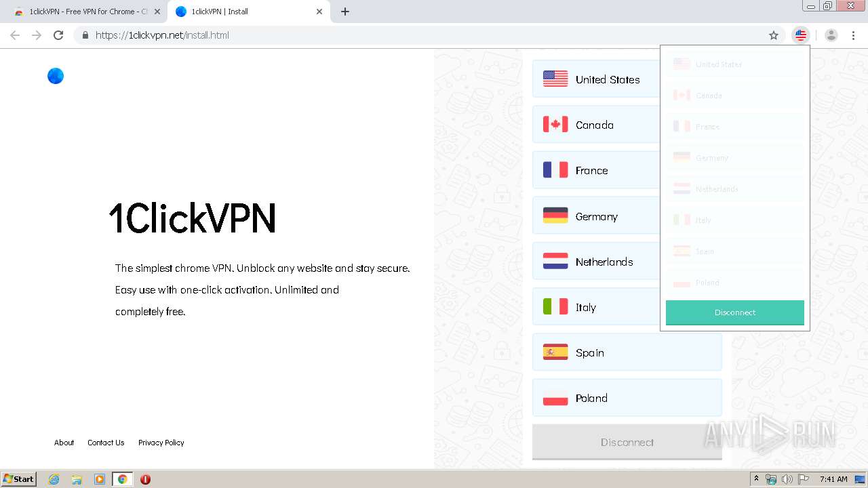Select Spain in extension popup

735,251
